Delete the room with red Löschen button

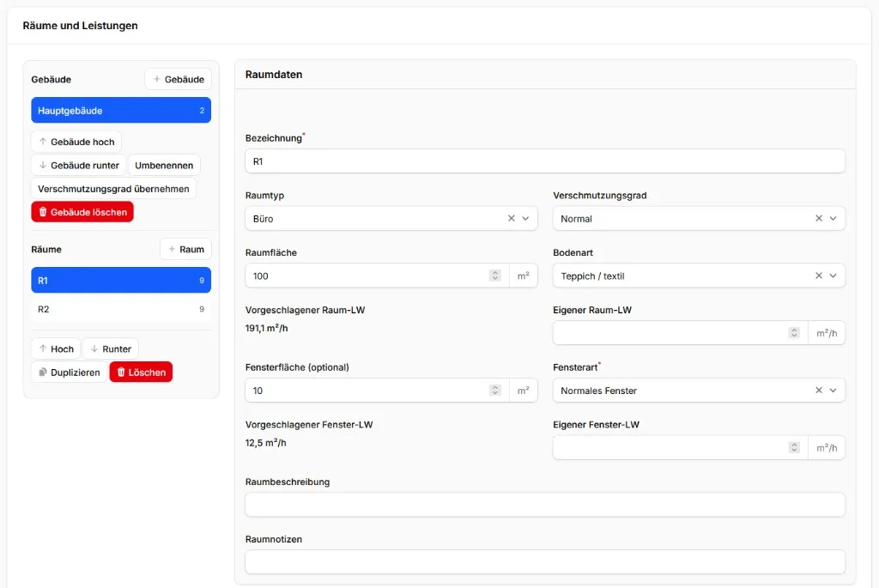(x=142, y=373)
